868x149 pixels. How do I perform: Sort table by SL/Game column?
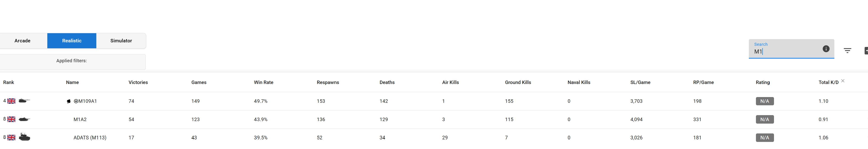point(640,82)
